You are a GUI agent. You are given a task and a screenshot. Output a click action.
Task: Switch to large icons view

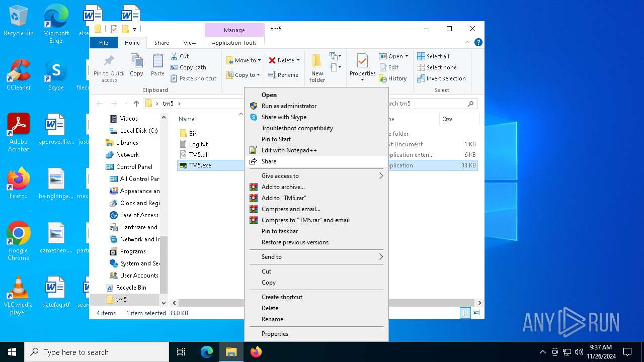(476, 313)
